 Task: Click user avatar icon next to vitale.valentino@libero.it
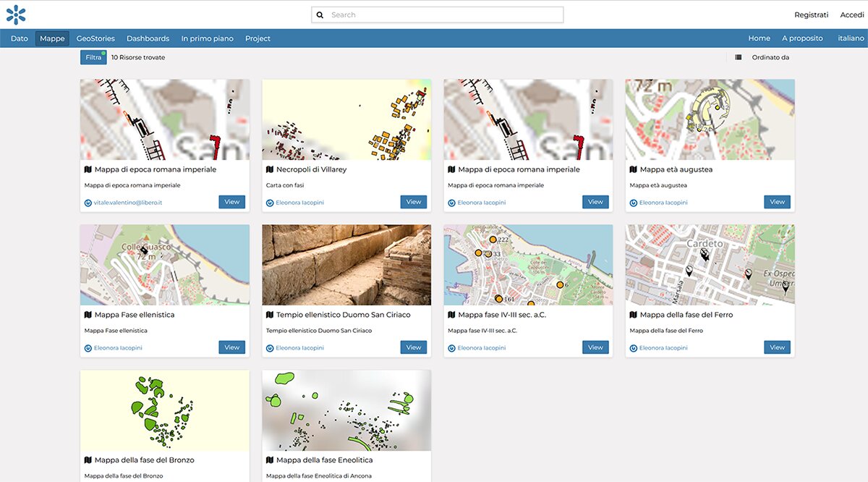(88, 203)
